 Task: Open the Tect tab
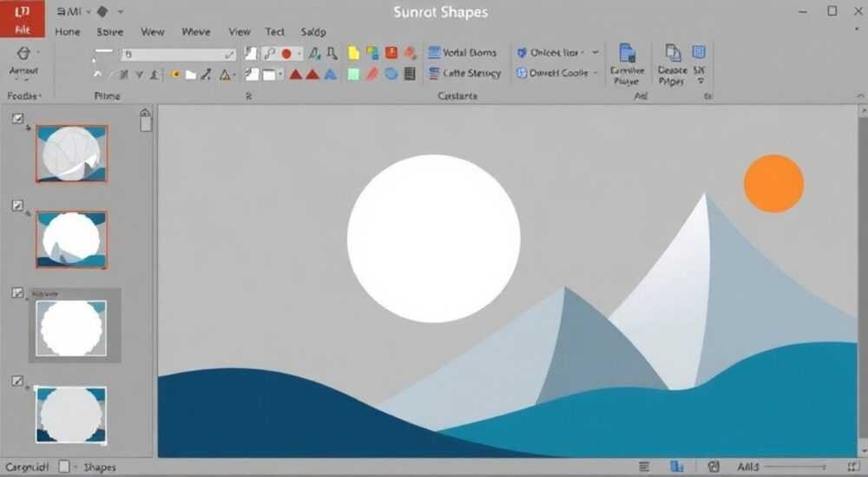click(274, 32)
